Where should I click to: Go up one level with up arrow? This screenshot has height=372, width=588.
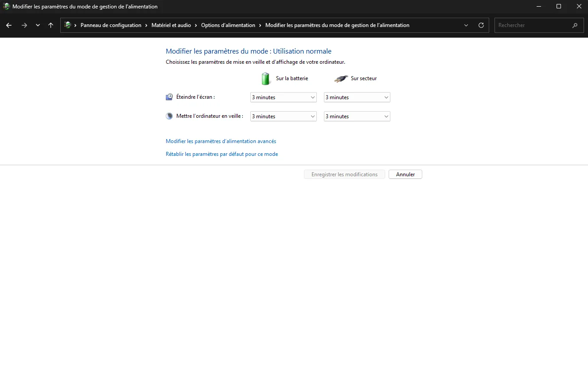(51, 25)
